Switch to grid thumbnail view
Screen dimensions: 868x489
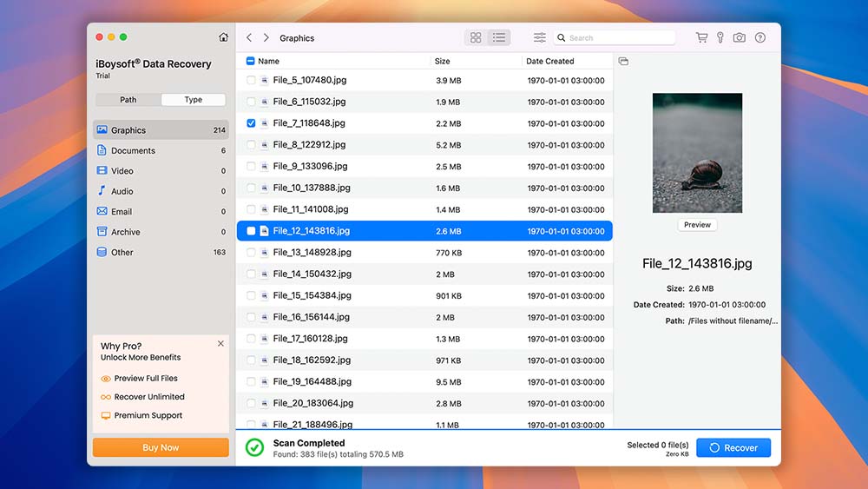pyautogui.click(x=476, y=37)
